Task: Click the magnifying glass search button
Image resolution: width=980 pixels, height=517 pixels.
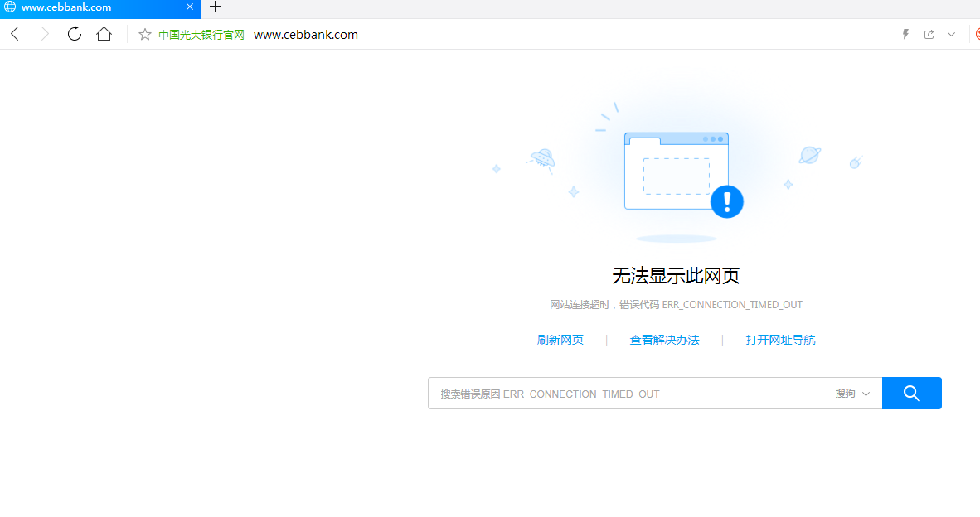Action: point(911,393)
